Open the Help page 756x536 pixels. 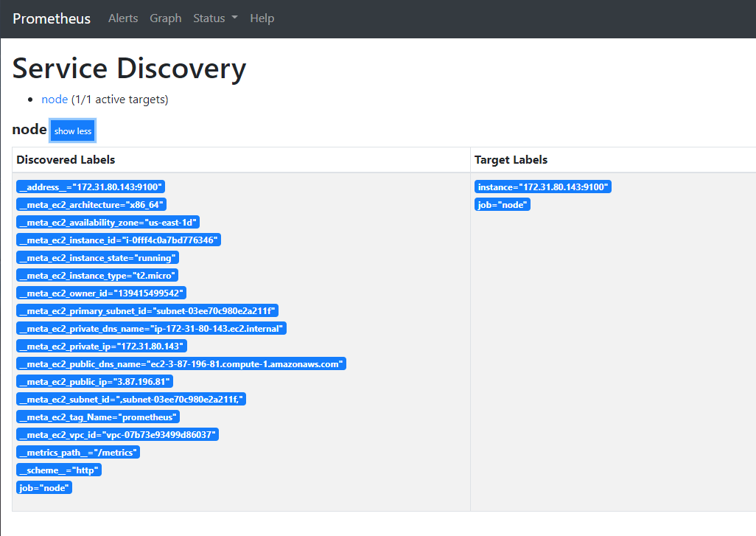coord(262,18)
